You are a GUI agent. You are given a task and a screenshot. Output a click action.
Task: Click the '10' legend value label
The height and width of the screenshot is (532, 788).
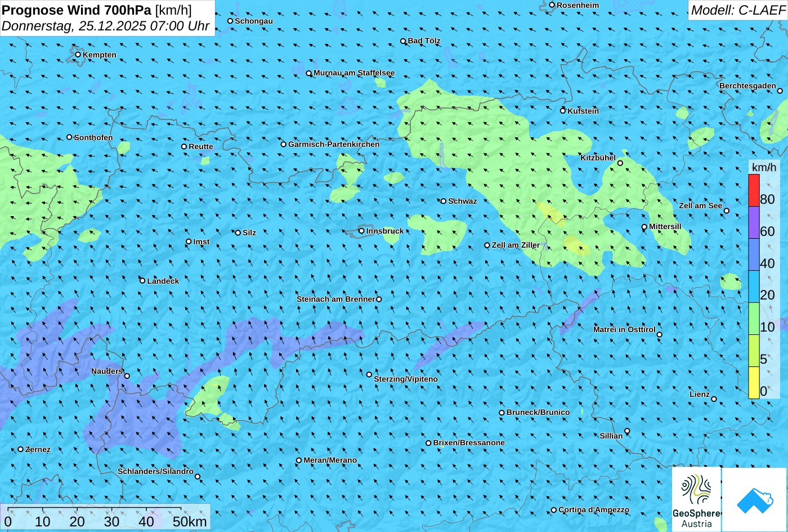pos(767,328)
